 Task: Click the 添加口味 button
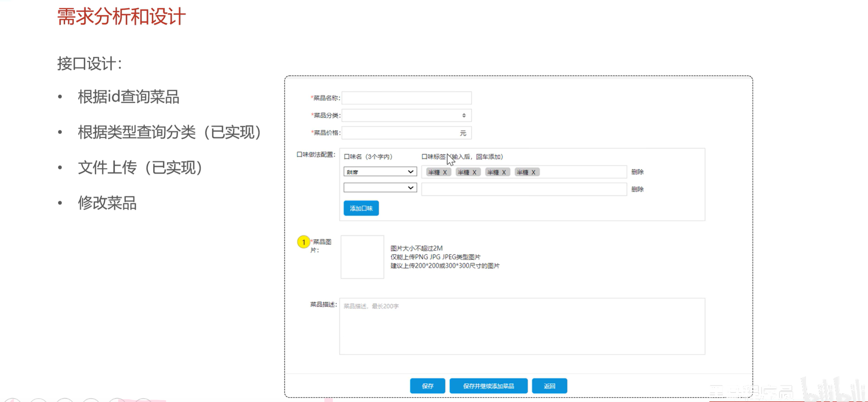(361, 208)
